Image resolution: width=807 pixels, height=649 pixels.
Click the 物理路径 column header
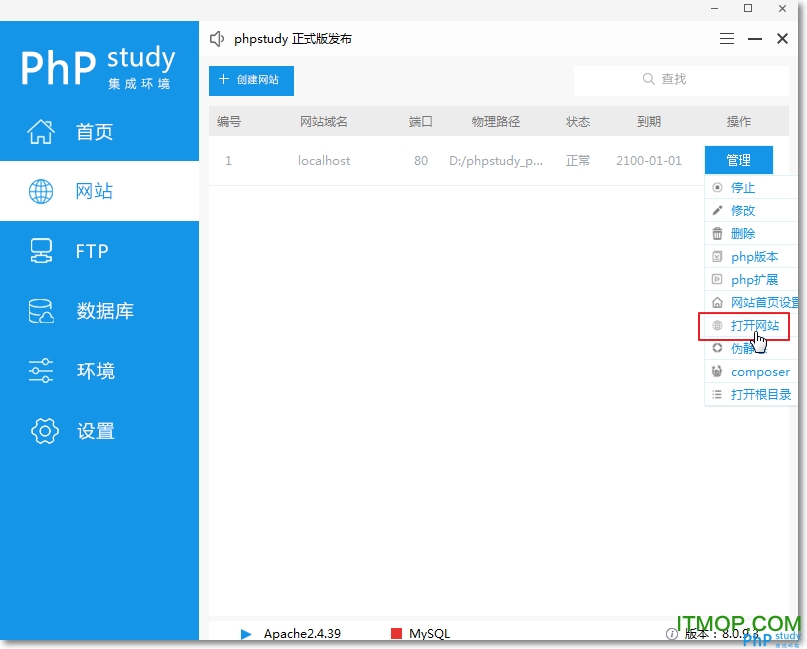(x=496, y=121)
